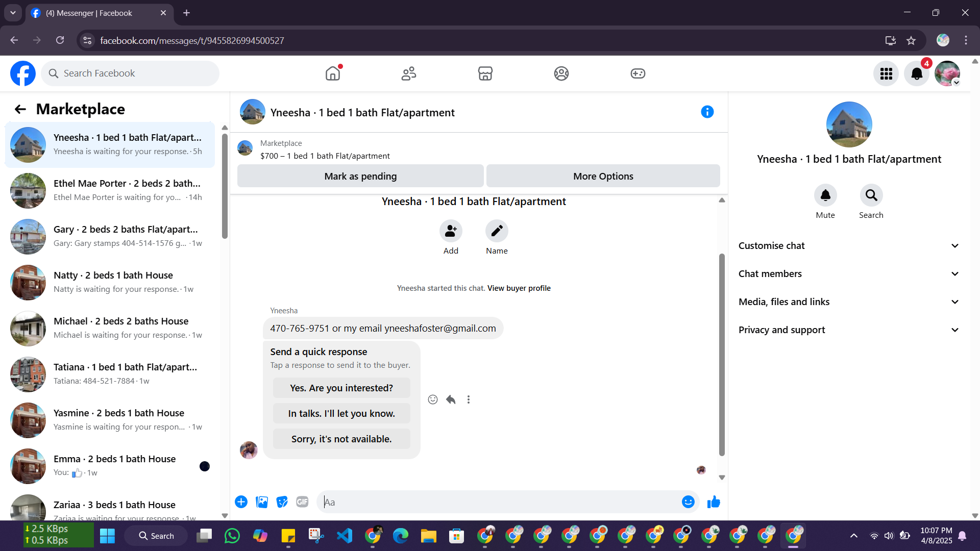The image size is (980, 551).
Task: Reply to Yneesha's message with arrow icon
Action: tap(451, 399)
